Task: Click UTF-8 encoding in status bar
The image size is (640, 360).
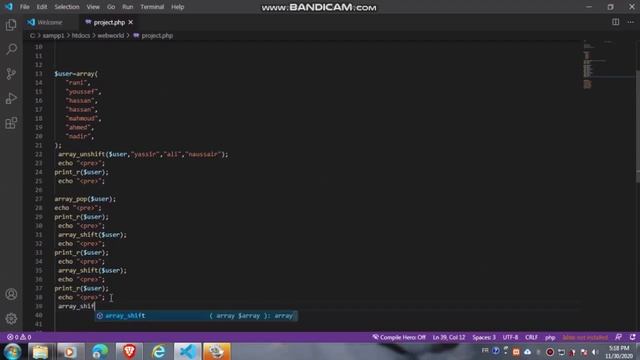Action: click(510, 337)
